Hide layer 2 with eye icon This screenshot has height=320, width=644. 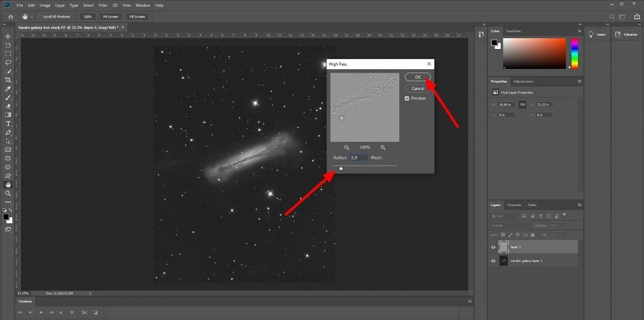pos(493,247)
